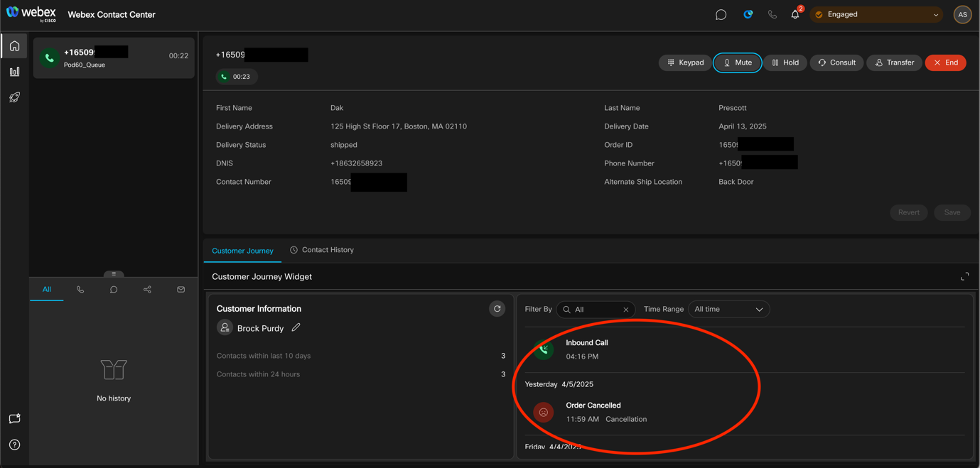
Task: Open the Engaged status dropdown
Action: pyautogui.click(x=876, y=15)
